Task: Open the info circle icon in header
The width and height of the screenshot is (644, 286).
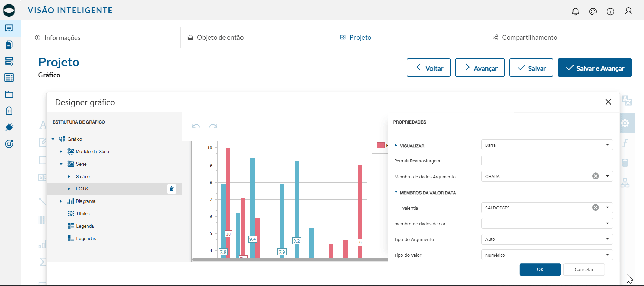Action: [x=610, y=11]
